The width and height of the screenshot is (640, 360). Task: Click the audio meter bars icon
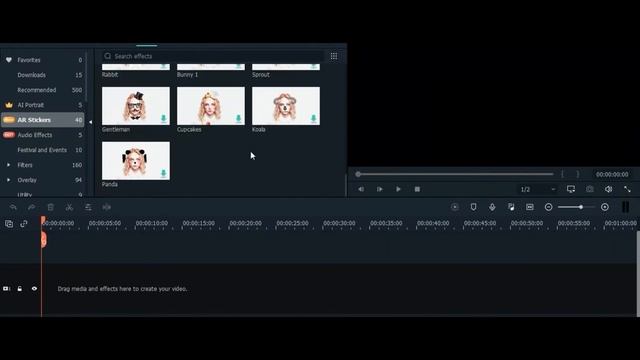(625, 207)
